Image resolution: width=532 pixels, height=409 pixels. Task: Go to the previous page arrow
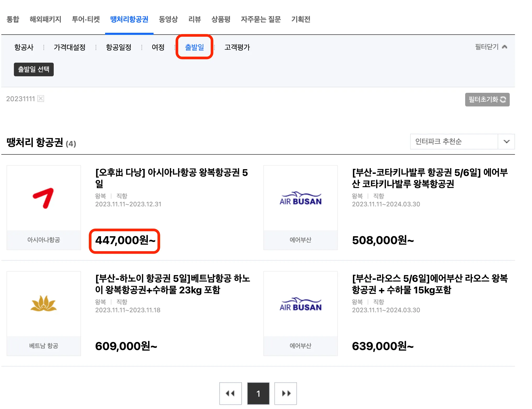pyautogui.click(x=230, y=393)
